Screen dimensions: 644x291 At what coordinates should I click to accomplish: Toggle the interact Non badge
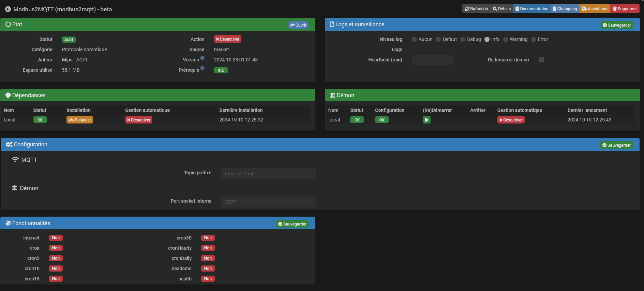[x=56, y=238]
